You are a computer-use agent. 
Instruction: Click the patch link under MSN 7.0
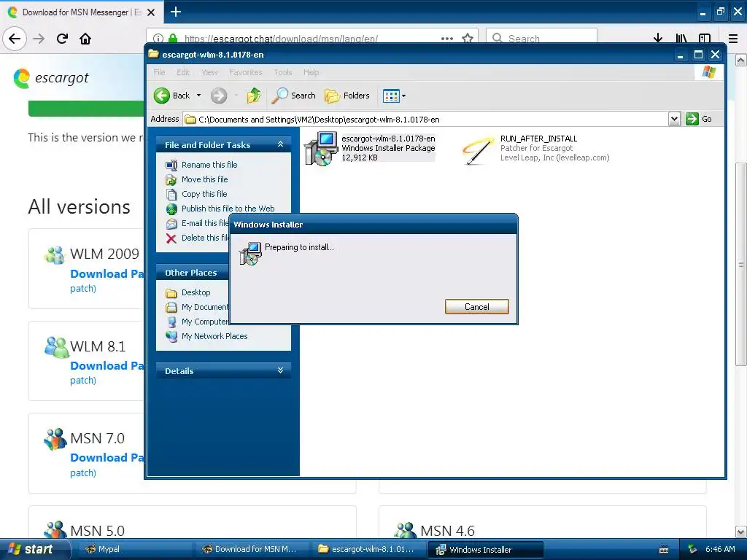[83, 472]
